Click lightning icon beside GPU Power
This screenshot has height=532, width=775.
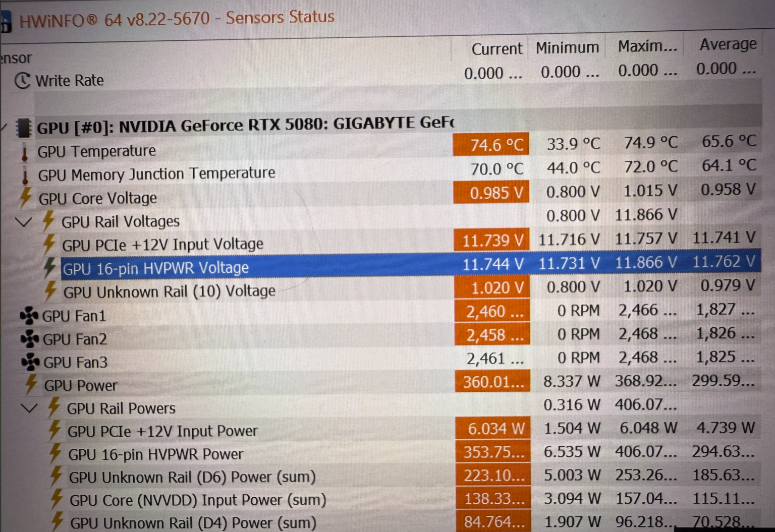click(31, 385)
